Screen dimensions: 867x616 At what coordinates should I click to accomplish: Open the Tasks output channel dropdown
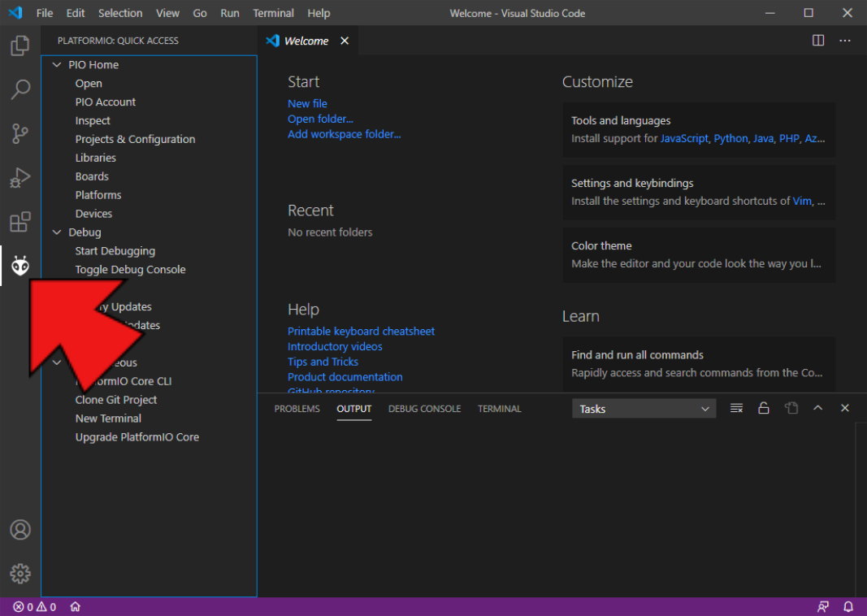tap(644, 409)
